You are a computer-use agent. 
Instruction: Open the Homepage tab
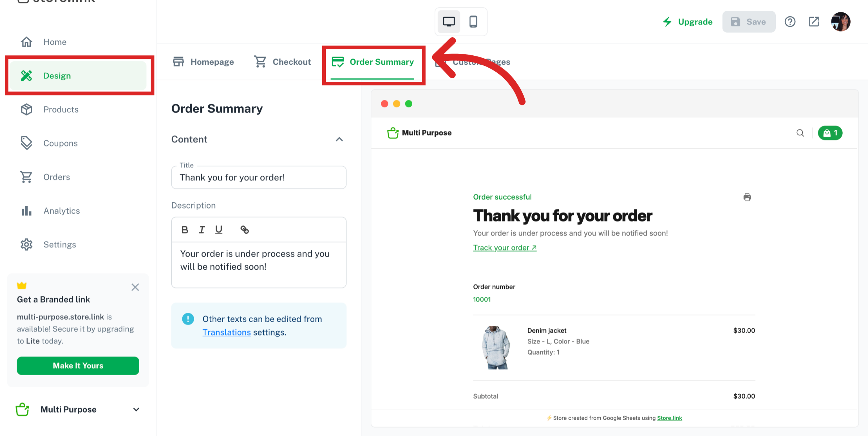pos(203,62)
